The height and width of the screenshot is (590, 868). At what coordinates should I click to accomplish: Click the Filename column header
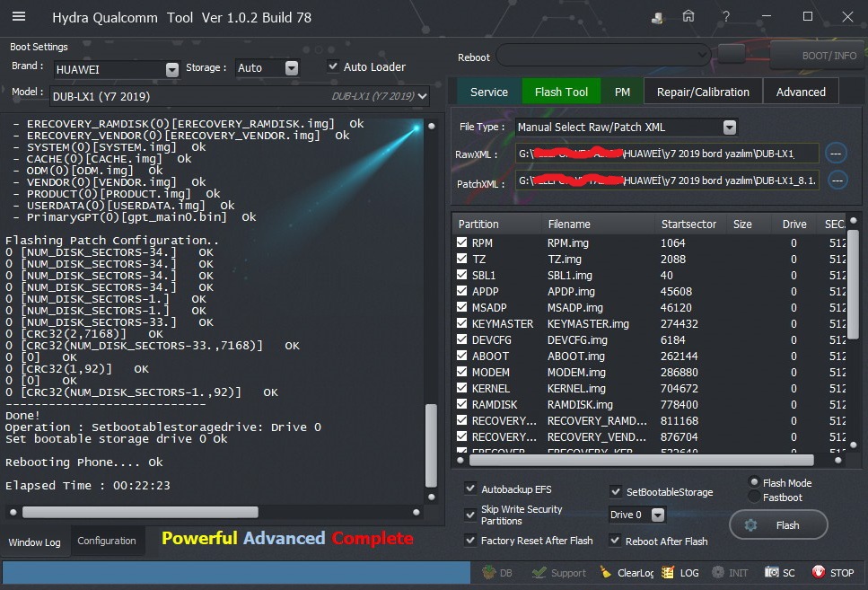[598, 224]
